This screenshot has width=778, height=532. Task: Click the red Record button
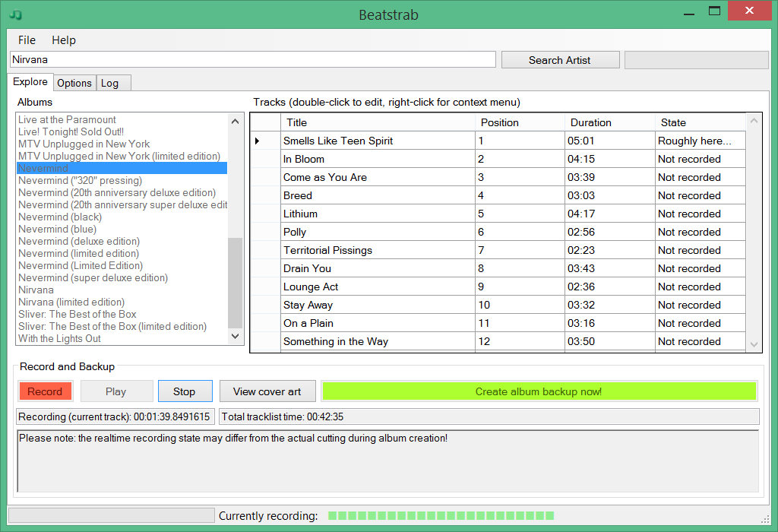[45, 391]
